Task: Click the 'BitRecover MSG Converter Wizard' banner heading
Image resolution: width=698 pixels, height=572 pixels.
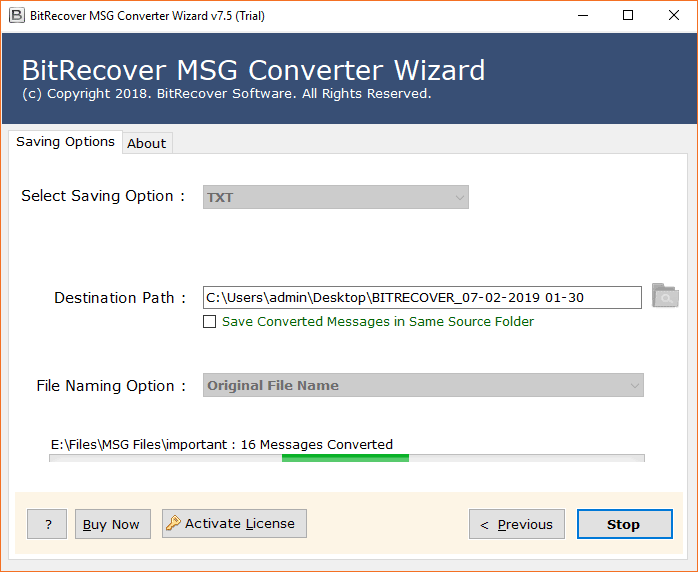Action: 253,70
